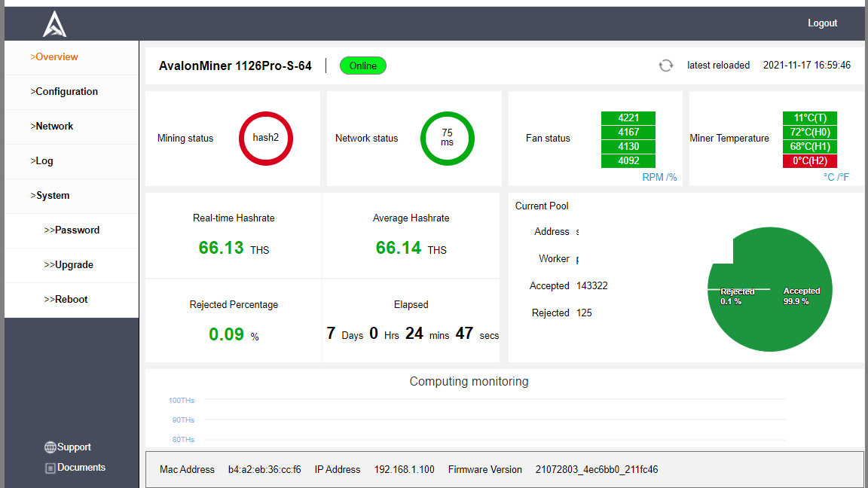This screenshot has width=868, height=488.
Task: Click fan speed value 4167
Action: click(x=628, y=133)
